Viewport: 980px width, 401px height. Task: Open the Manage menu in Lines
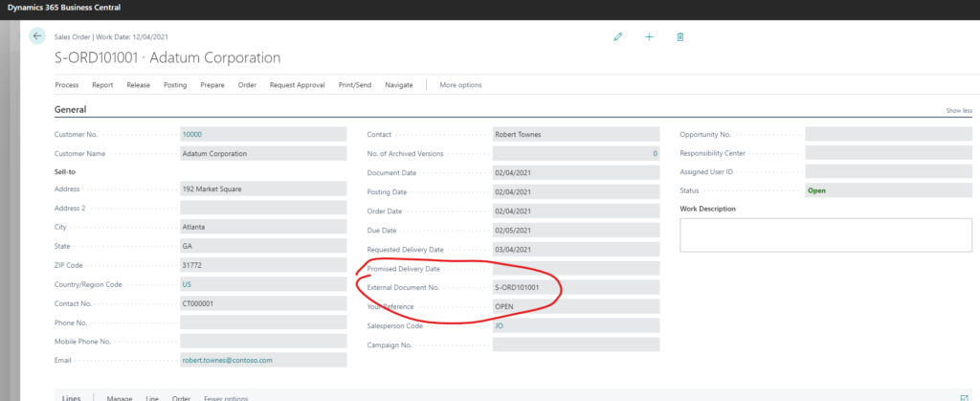coord(120,397)
